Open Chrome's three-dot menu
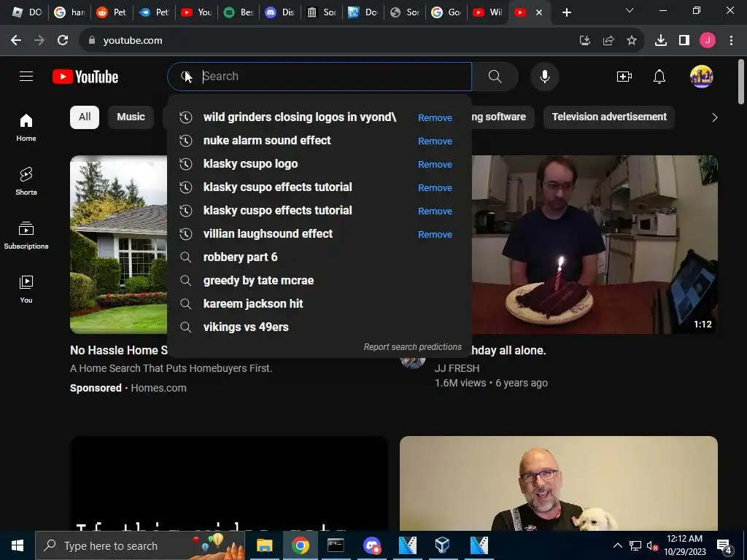747x560 pixels. pyautogui.click(x=731, y=41)
